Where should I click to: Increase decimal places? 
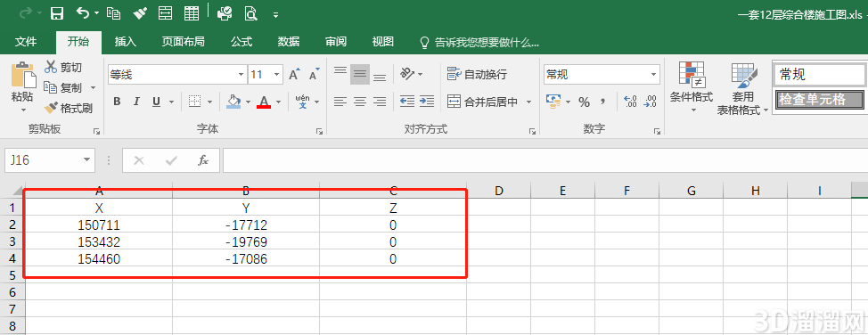pyautogui.click(x=630, y=102)
